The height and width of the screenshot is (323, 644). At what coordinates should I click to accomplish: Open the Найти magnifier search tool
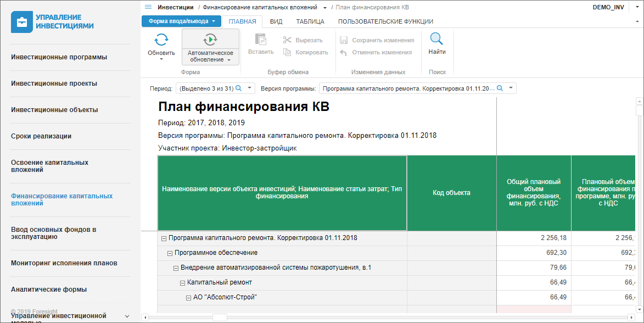tap(436, 39)
